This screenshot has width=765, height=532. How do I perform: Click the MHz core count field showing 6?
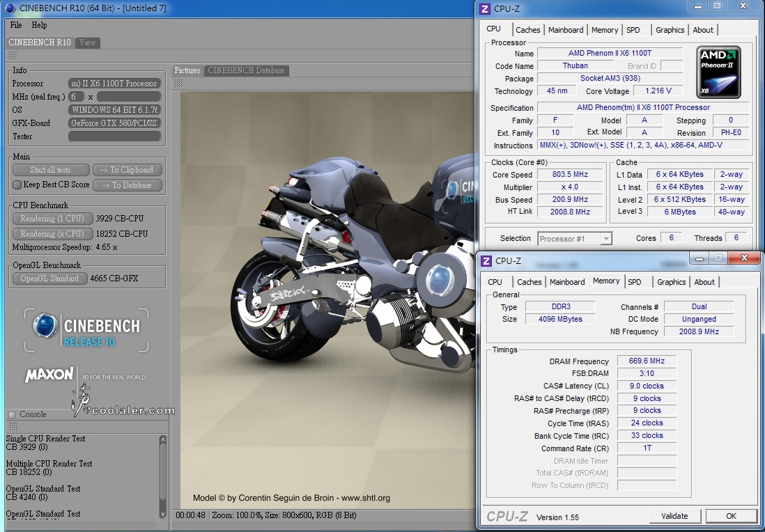pyautogui.click(x=76, y=97)
